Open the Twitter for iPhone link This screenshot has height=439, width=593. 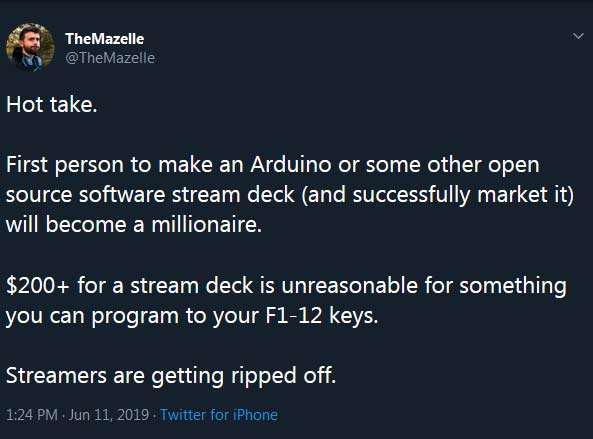pyautogui.click(x=219, y=415)
